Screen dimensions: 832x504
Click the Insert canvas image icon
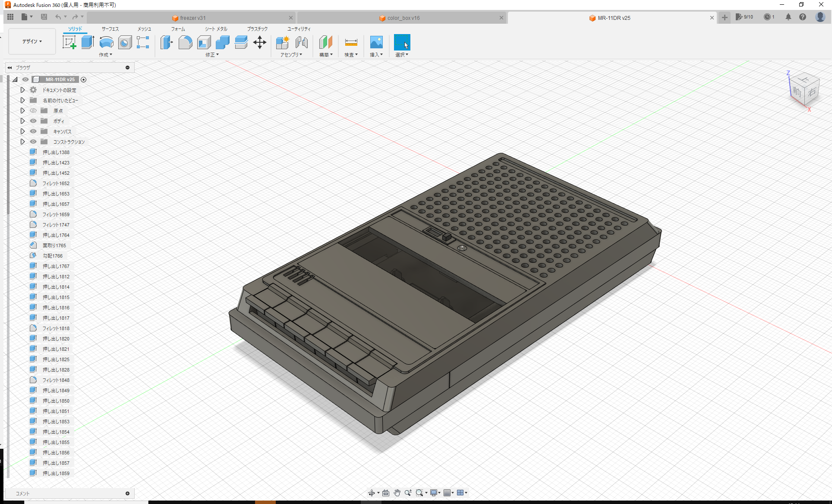pos(376,42)
